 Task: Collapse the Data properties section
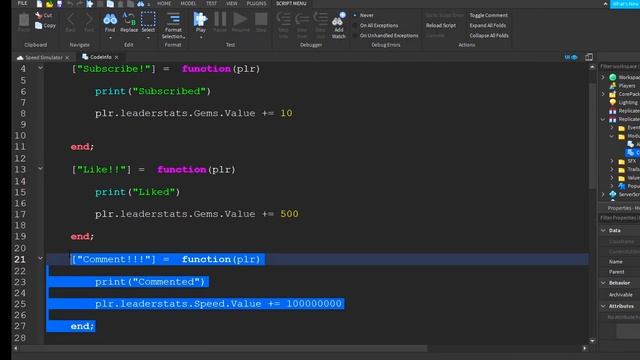(604, 231)
